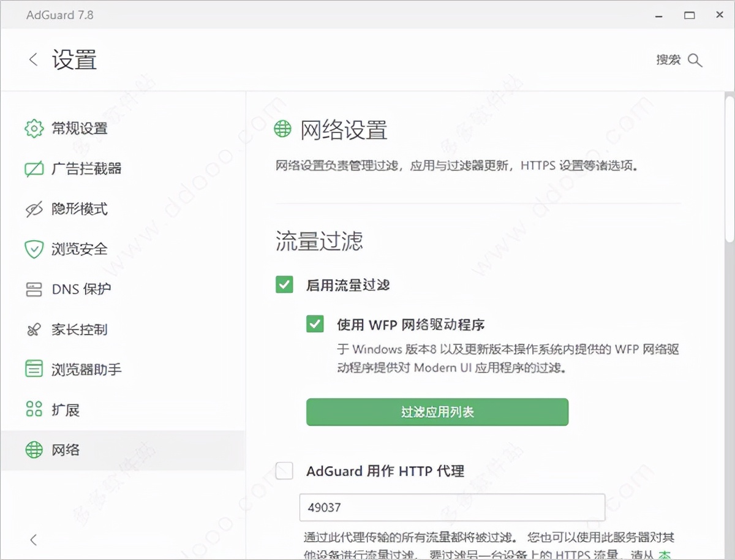The height and width of the screenshot is (560, 735).
Task: Select the 扩展 menu item
Action: tap(123, 409)
